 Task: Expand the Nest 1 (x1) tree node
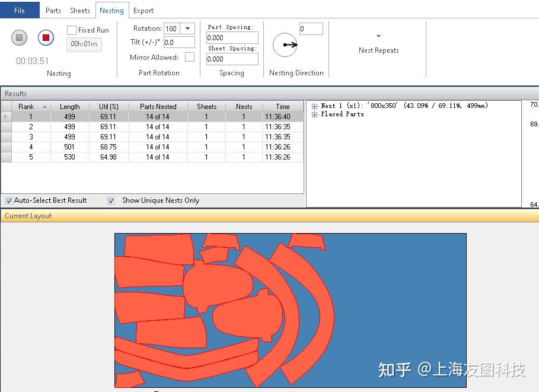coord(313,106)
